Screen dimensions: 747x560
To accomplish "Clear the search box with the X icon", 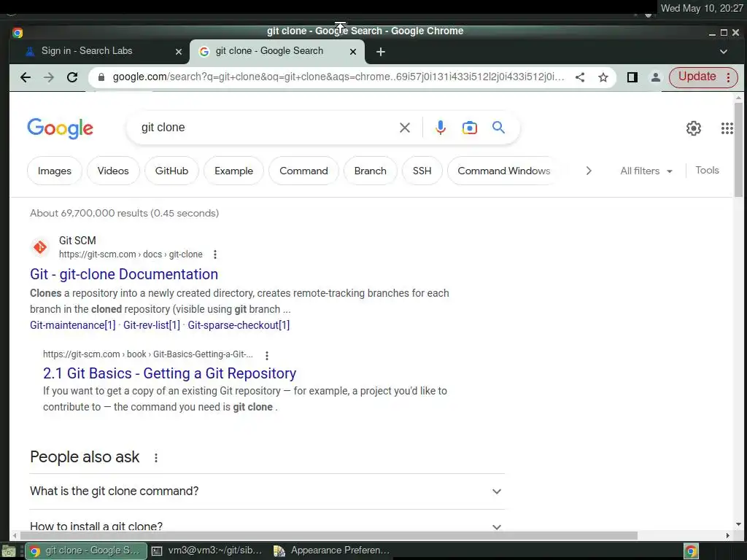I will coord(404,128).
